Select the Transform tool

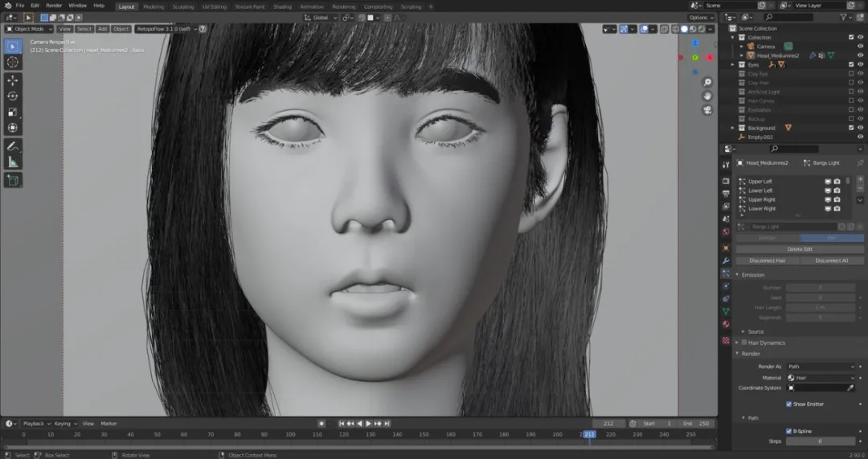point(13,128)
